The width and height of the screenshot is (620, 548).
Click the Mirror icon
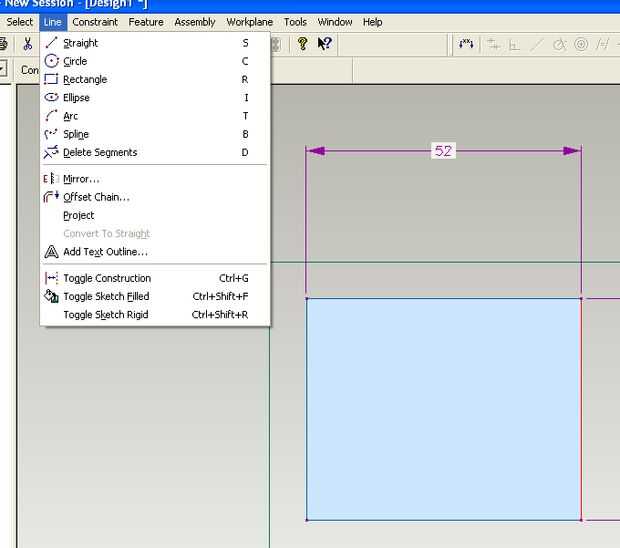[51, 179]
